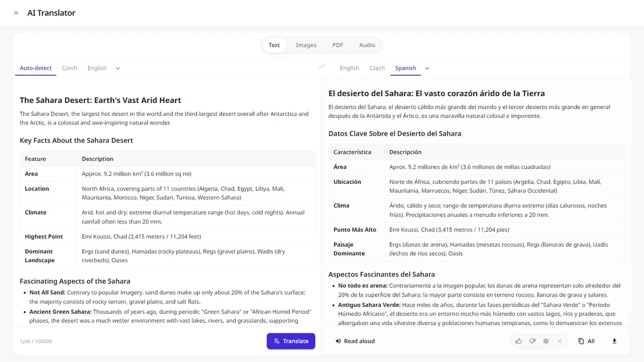This screenshot has width=644, height=362.
Task: Click 'Datos Clave Sobre el Desierto del Sahara'
Action: pos(395,134)
